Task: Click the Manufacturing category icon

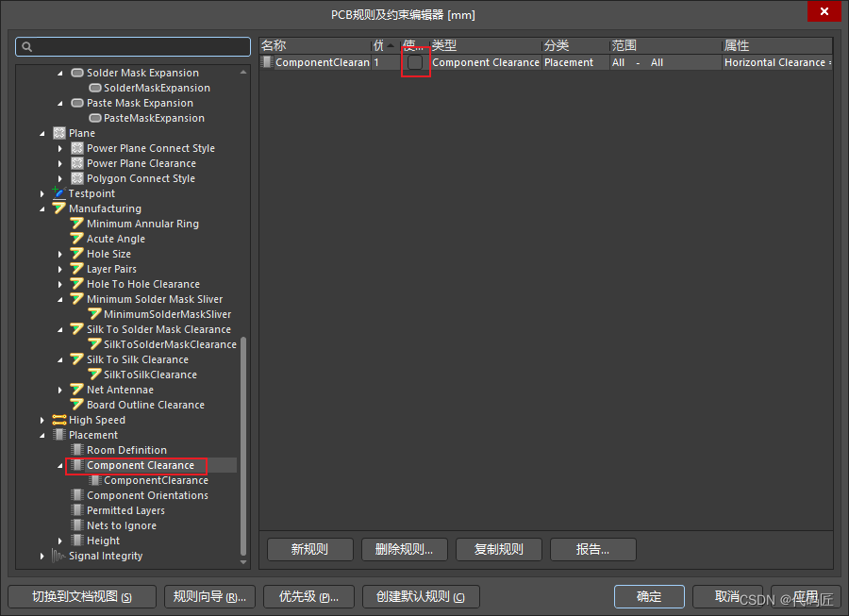Action: click(59, 208)
